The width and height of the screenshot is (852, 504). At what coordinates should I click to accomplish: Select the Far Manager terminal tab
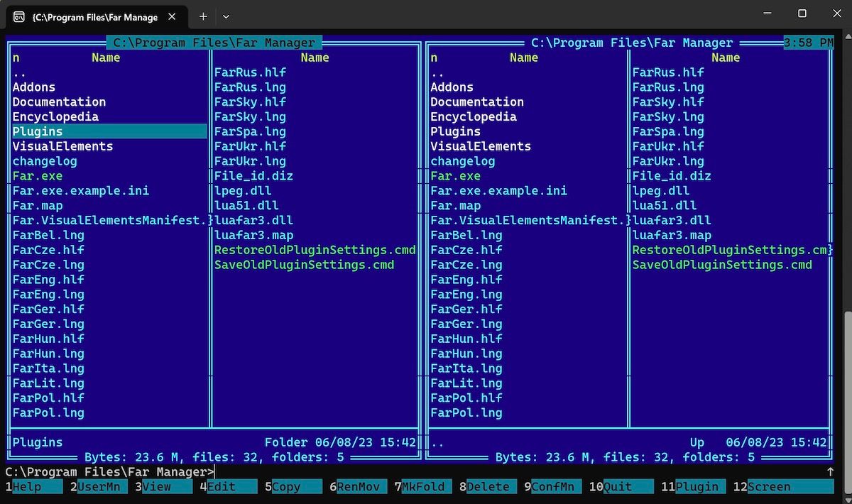pyautogui.click(x=95, y=16)
